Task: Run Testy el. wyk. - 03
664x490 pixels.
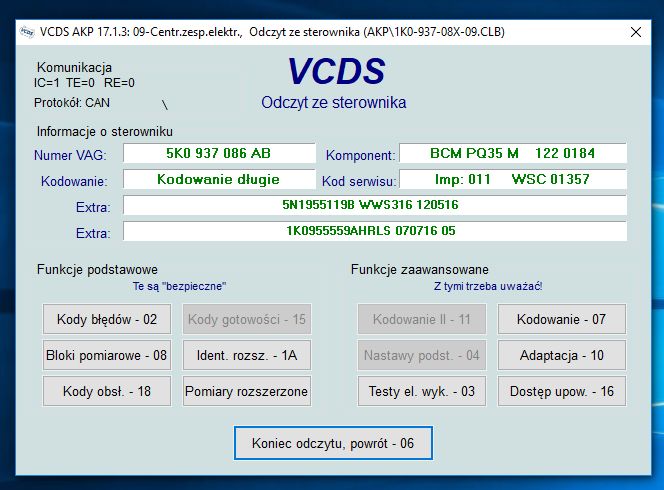Action: (x=421, y=391)
